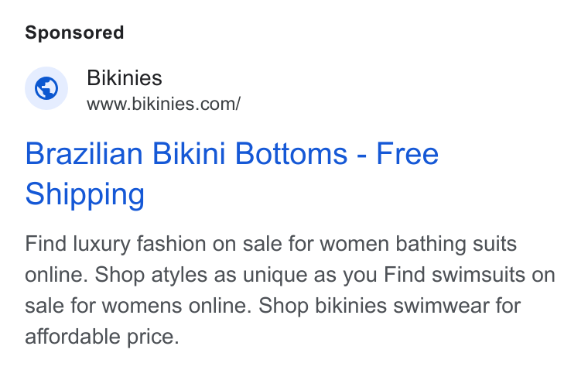Click the text affordable price.
588x370 pixels.
click(102, 336)
